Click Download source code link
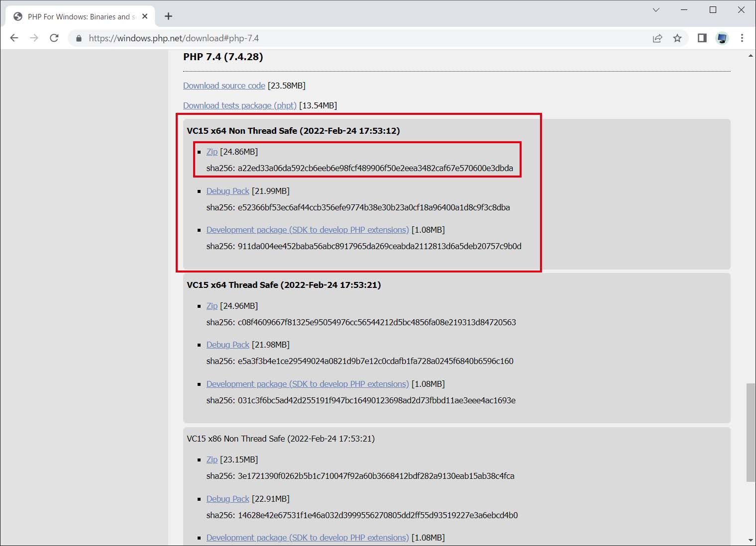This screenshot has width=756, height=546. point(224,86)
